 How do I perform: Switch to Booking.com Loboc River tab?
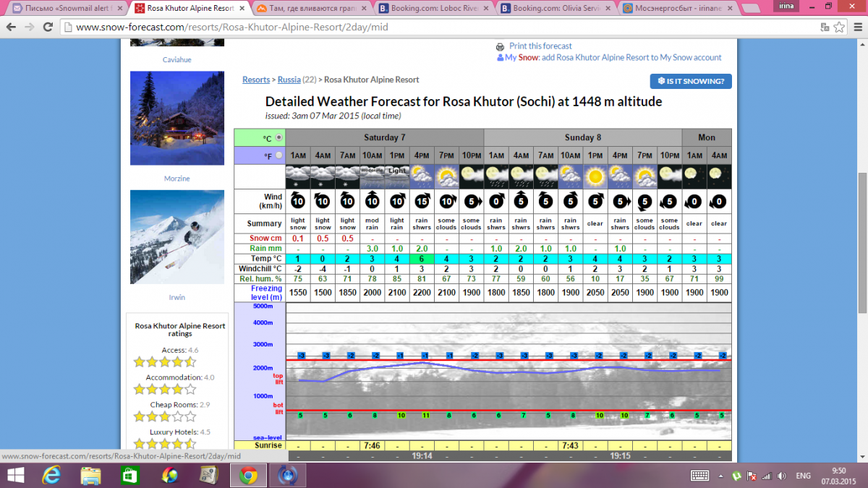click(x=434, y=8)
